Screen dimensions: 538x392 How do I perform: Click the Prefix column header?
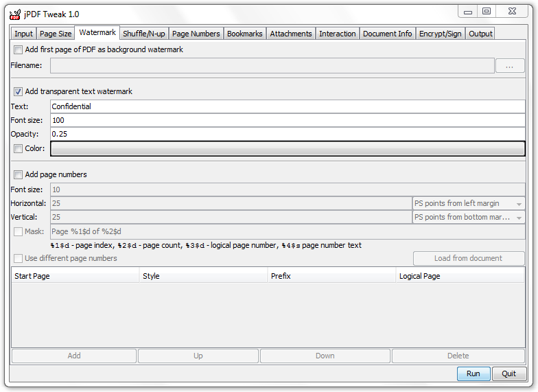[331, 276]
